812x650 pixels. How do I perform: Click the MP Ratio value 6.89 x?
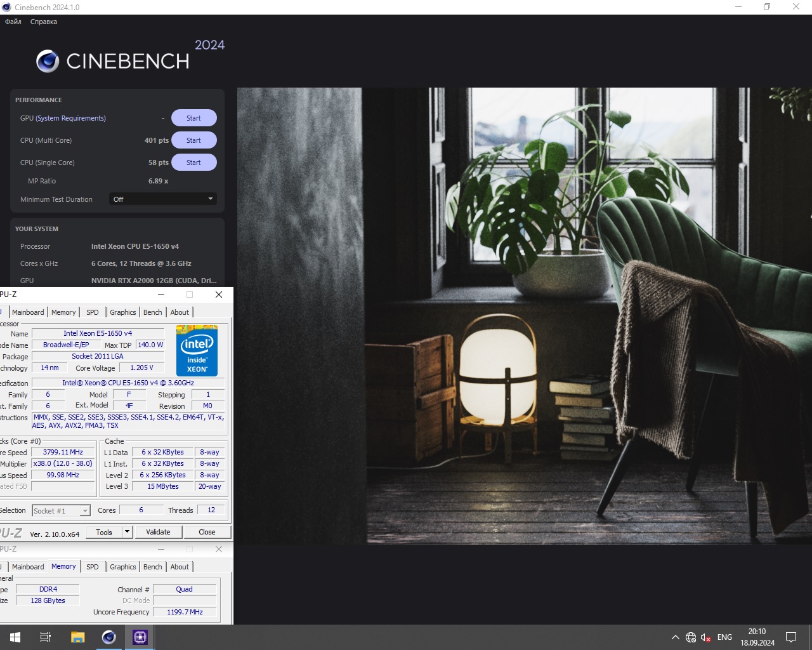158,181
